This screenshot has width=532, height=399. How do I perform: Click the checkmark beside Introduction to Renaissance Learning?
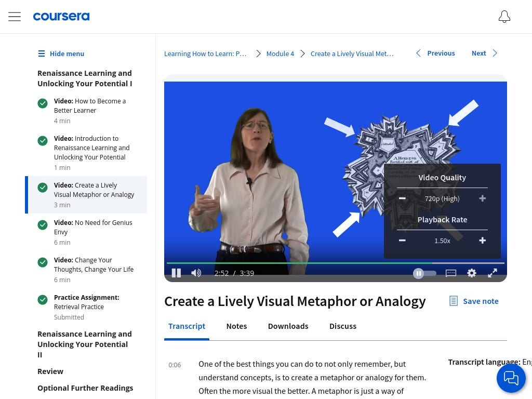43,140
